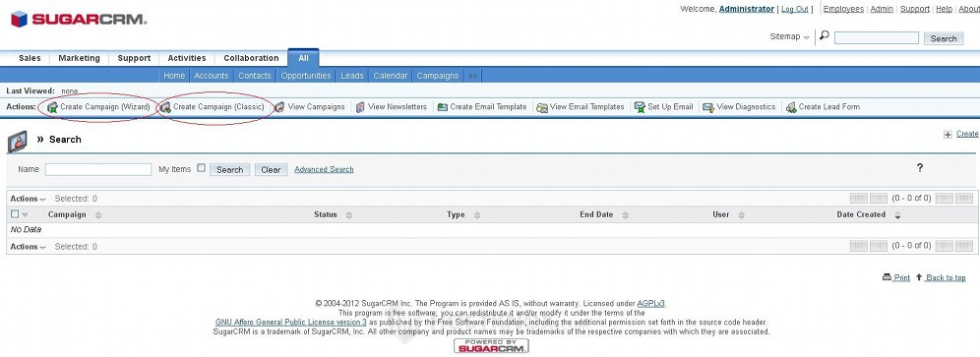Open the Support link in header

914,9
